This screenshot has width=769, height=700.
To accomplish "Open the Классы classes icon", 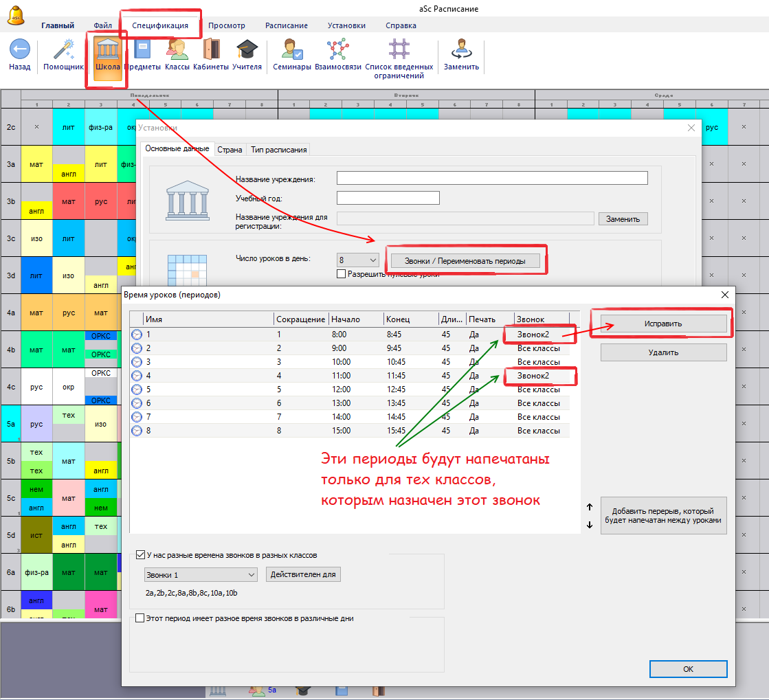I will [177, 50].
